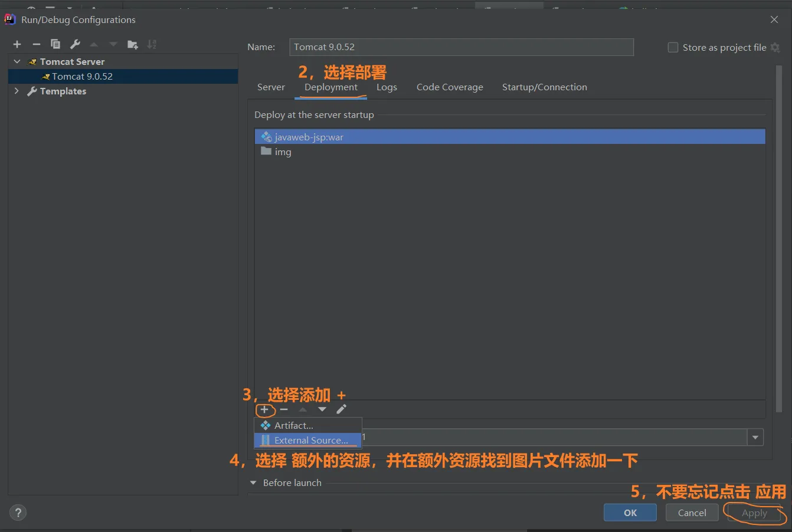This screenshot has height=532, width=792.
Task: Click the Name input field
Action: click(x=462, y=47)
